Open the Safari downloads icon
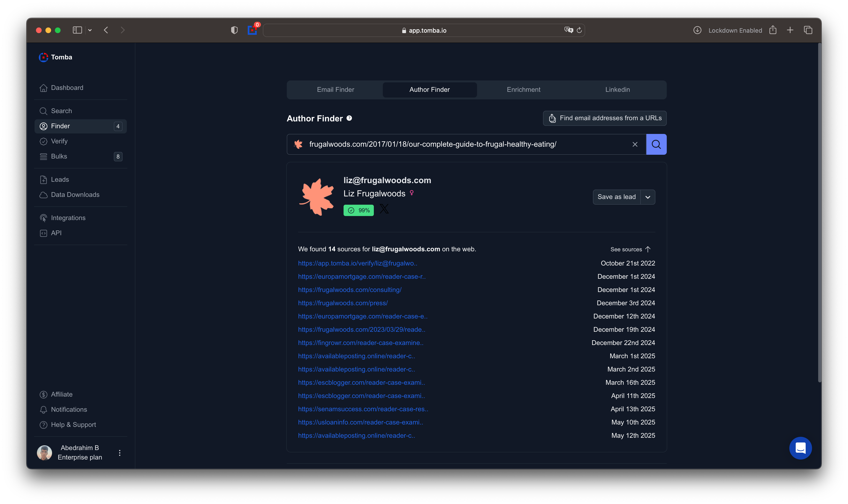The width and height of the screenshot is (848, 504). 697,30
